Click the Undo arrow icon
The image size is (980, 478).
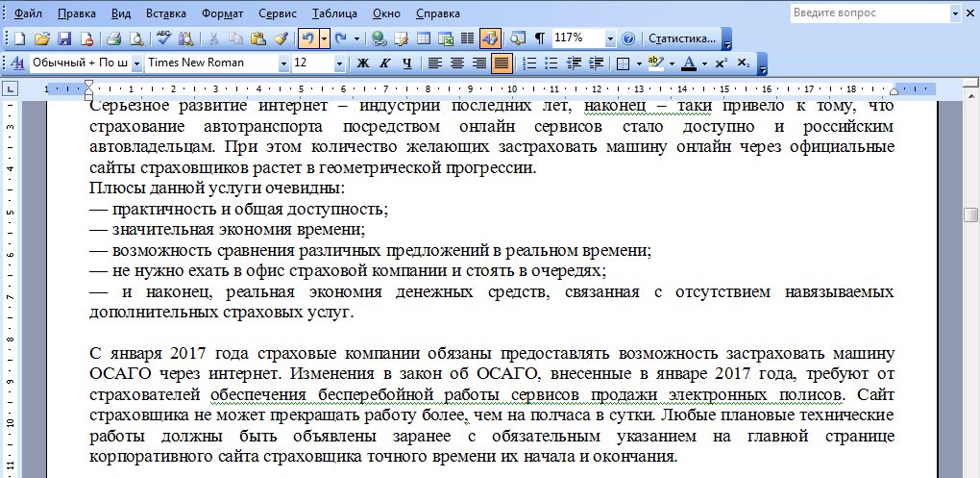(307, 38)
